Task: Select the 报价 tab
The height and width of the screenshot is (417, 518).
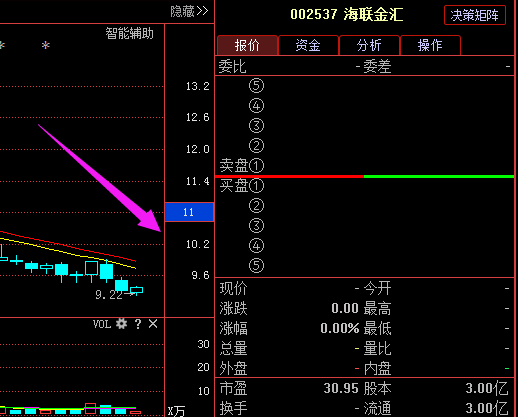Action: click(247, 45)
